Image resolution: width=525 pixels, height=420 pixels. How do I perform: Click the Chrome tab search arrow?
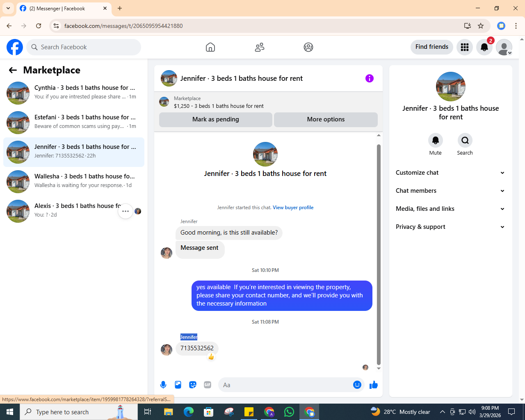8,8
